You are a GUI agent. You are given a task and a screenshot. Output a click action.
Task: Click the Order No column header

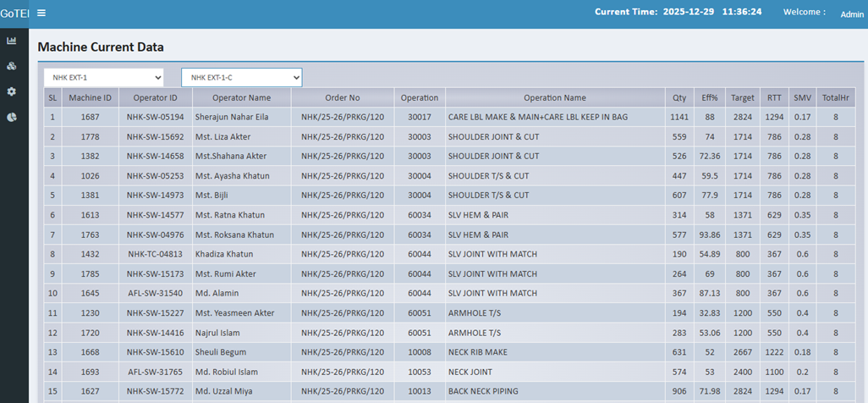343,98
